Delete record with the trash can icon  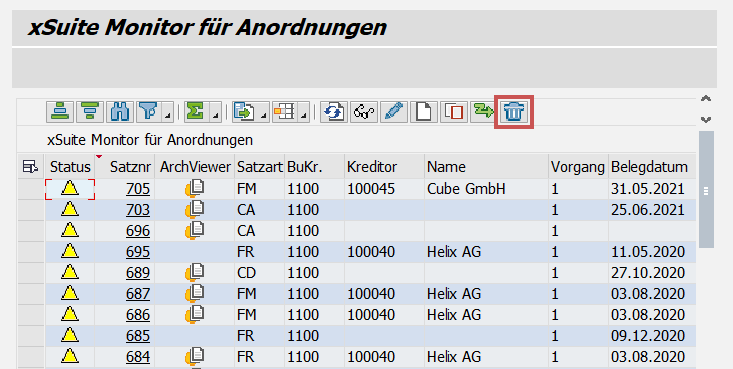(x=514, y=112)
